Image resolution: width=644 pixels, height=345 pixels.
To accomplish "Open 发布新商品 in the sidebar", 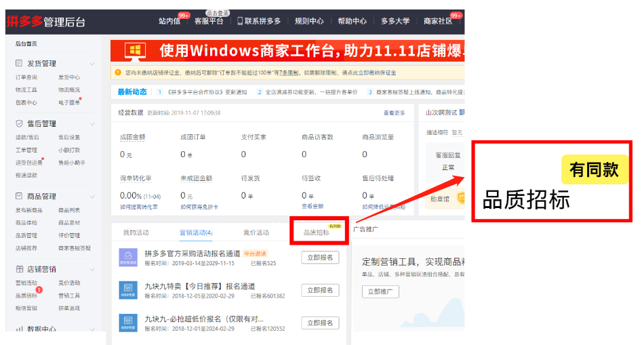I will (x=28, y=210).
